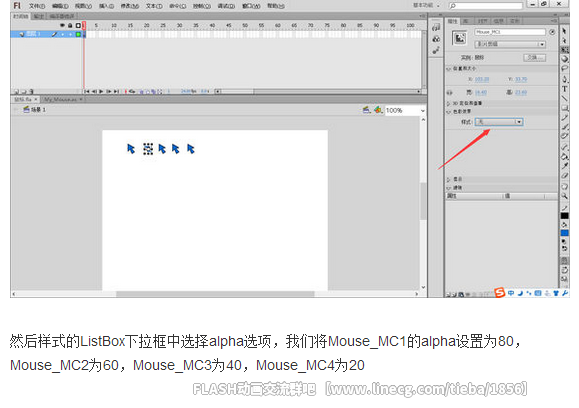The height and width of the screenshot is (408, 579).
Task: Select the Eraser tool
Action: pyautogui.click(x=565, y=176)
